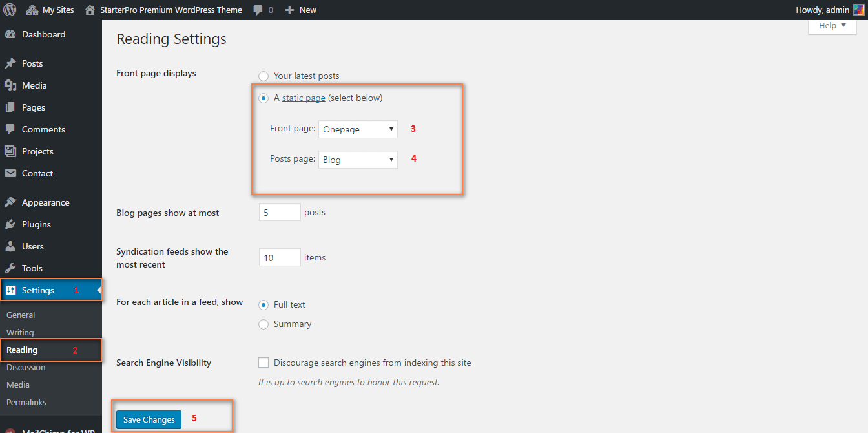Select 'A static page' radio button
This screenshot has width=868, height=433.
(x=263, y=98)
